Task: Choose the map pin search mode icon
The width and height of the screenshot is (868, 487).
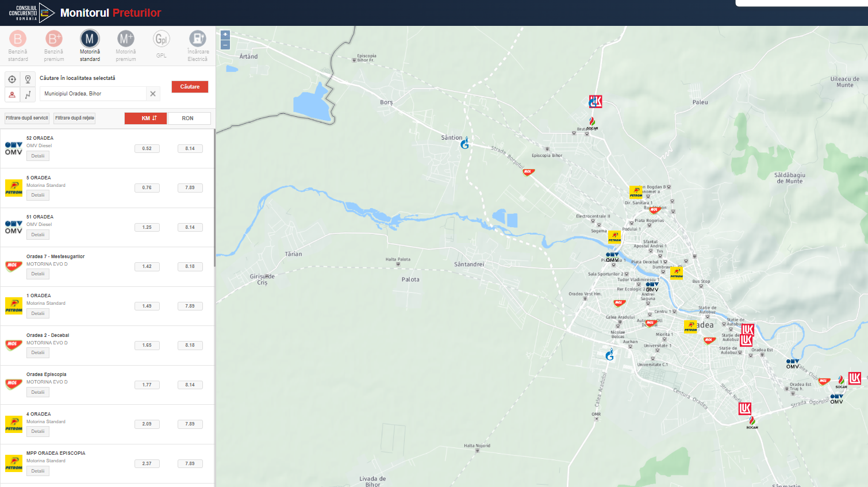Action: pyautogui.click(x=28, y=79)
